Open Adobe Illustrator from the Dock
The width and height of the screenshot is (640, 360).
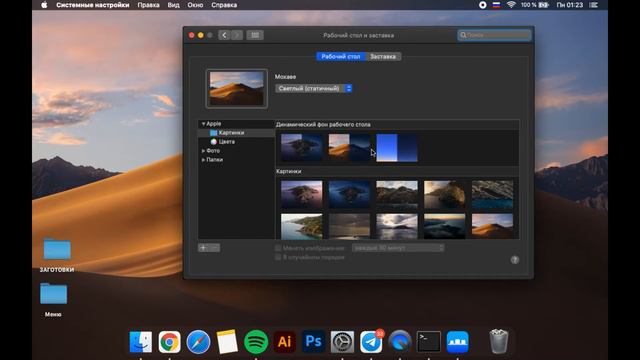click(284, 342)
